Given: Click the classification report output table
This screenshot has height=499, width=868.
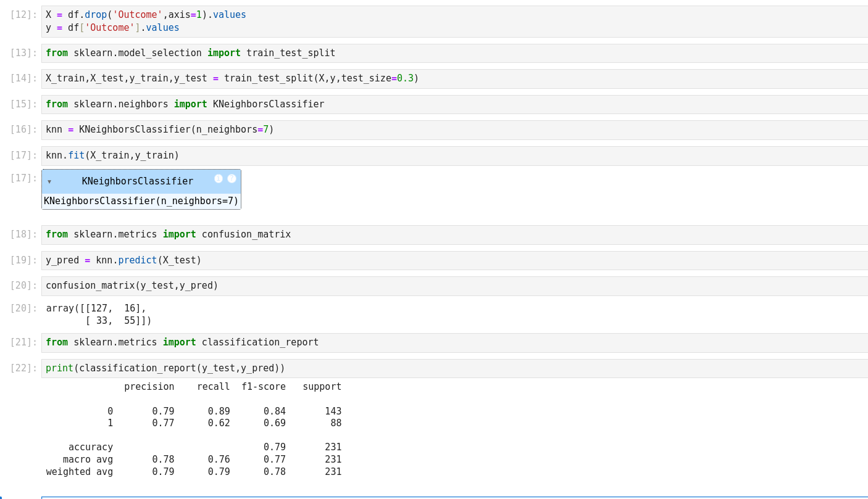Looking at the screenshot, I should pyautogui.click(x=193, y=429).
